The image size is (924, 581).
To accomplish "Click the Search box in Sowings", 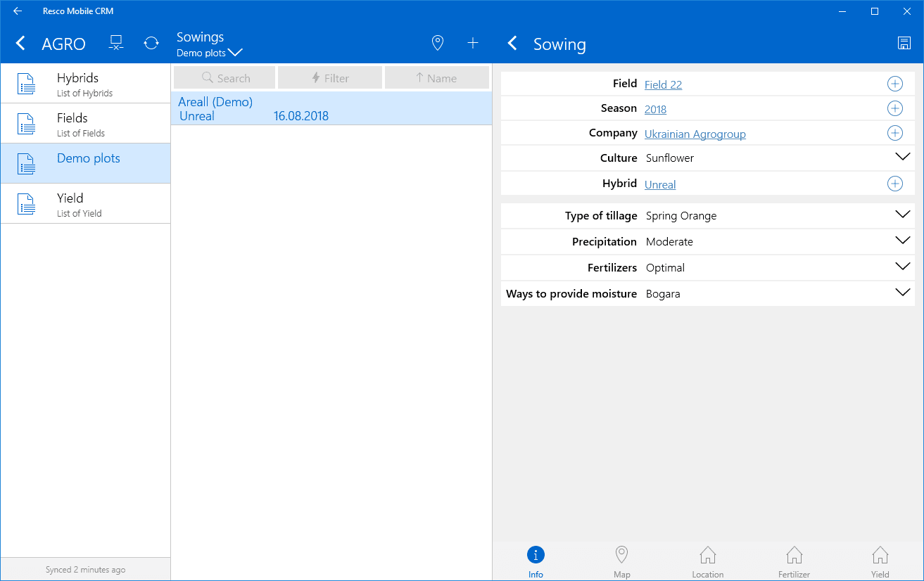I will coord(224,78).
